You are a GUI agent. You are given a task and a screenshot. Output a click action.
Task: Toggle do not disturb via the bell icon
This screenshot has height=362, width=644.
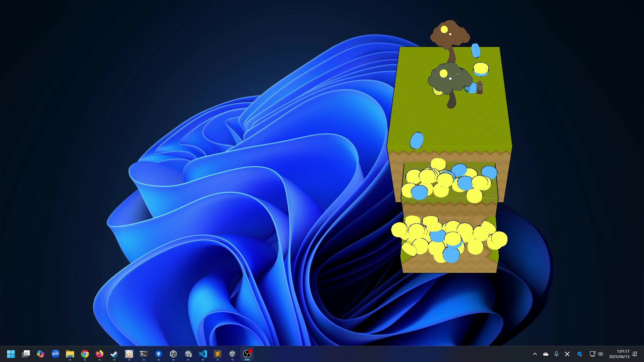coord(635,354)
